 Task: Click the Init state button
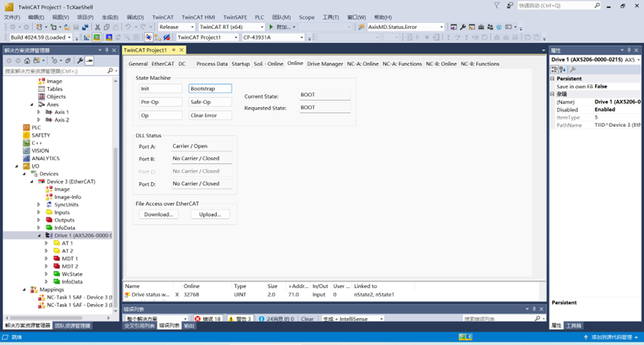pos(161,88)
